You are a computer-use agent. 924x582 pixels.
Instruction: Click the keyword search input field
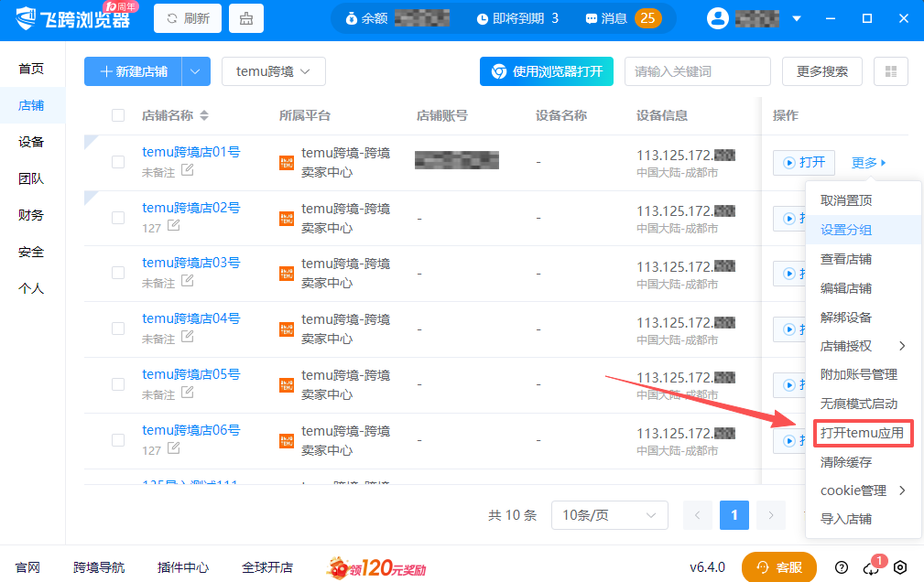point(697,71)
